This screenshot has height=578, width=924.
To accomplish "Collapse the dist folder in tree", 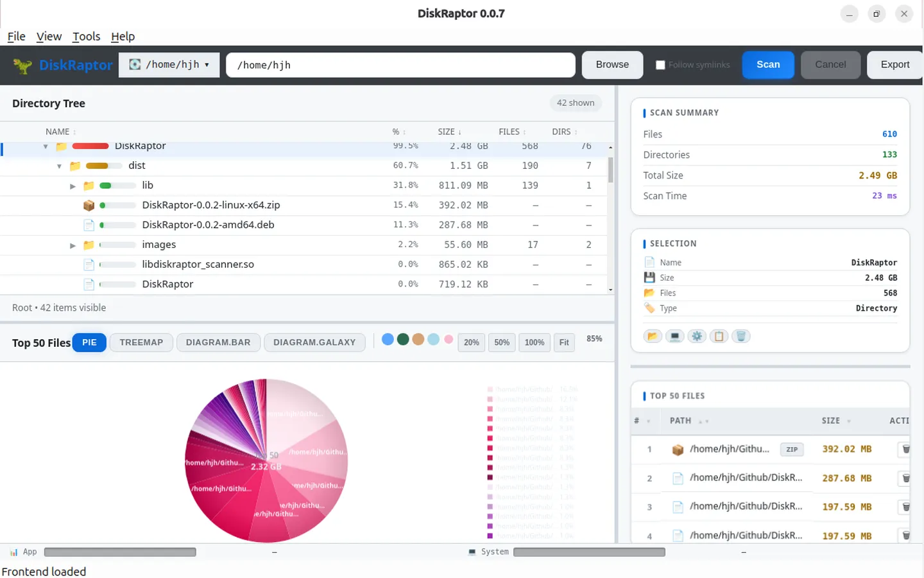I will 59,166.
